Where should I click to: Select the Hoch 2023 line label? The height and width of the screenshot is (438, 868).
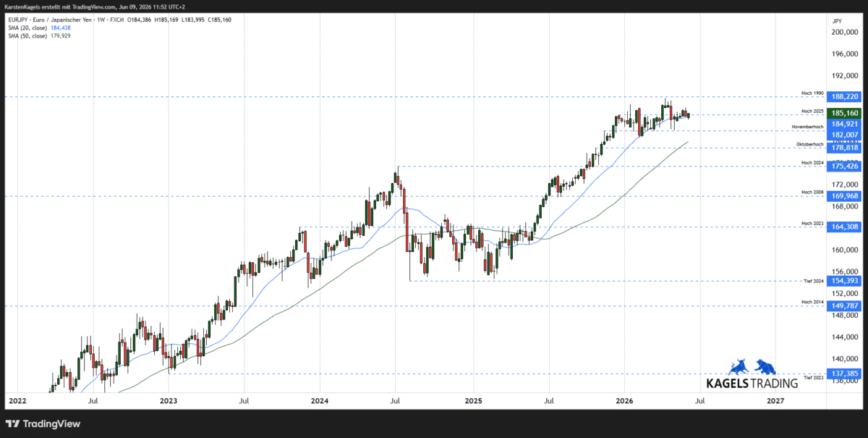tap(812, 223)
